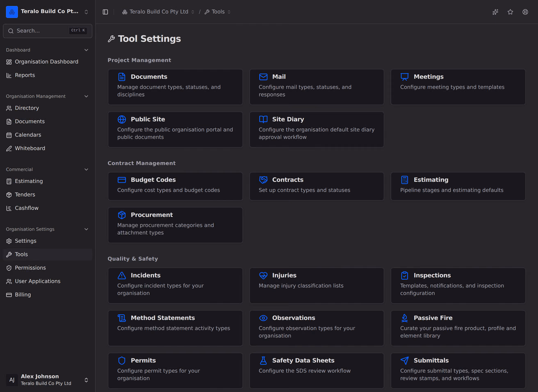This screenshot has height=392, width=538.
Task: Click the Documents card file icon
Action: click(x=122, y=77)
